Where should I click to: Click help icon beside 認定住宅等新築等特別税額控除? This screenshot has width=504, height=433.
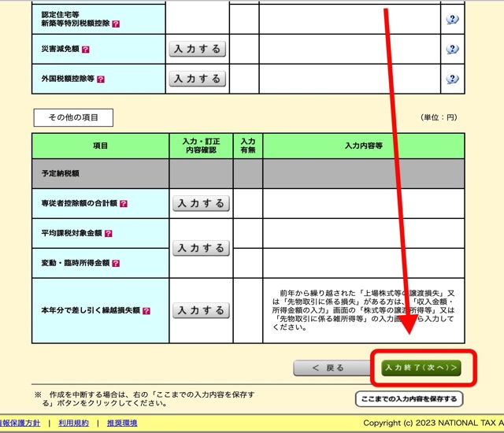pos(116,24)
